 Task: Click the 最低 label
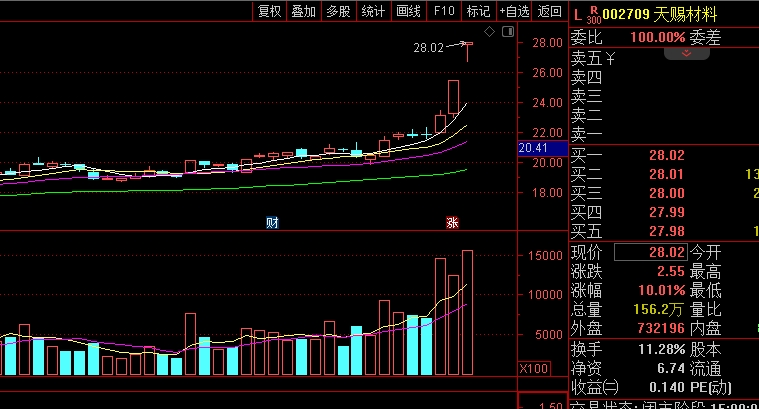pyautogui.click(x=705, y=290)
